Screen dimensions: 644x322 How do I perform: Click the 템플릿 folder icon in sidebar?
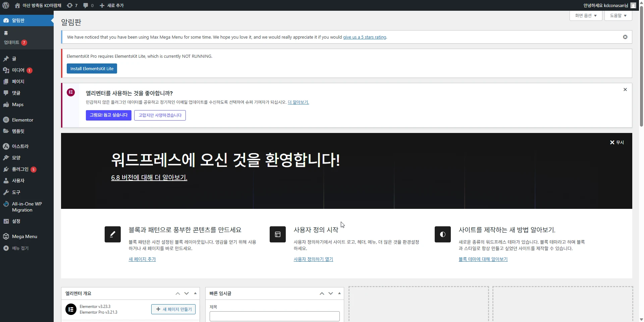coord(6,131)
